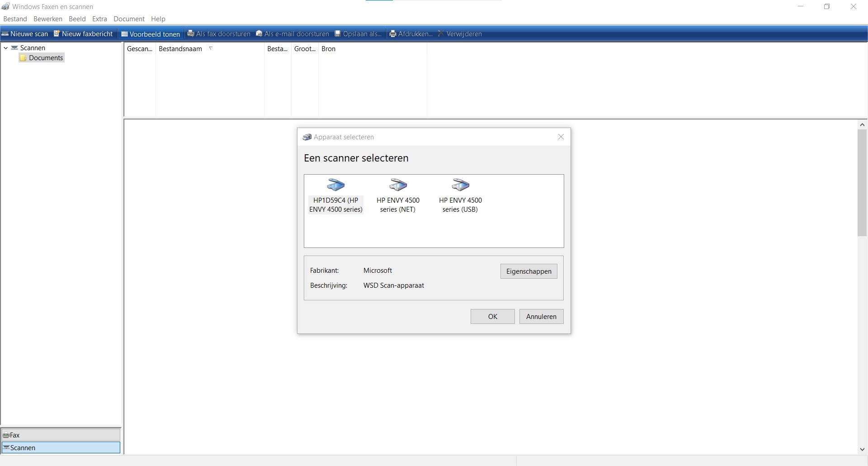Collapse the Scannen tree node

click(6, 48)
